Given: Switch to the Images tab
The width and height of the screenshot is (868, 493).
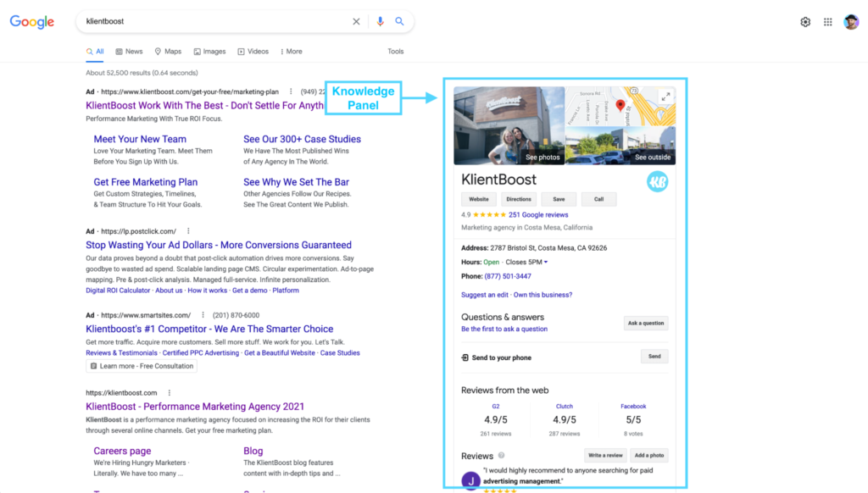Looking at the screenshot, I should pos(209,52).
